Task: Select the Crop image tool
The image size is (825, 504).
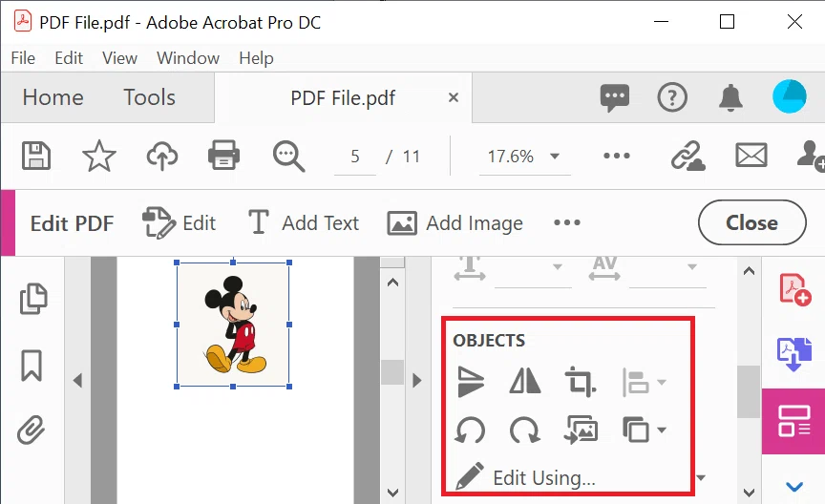Action: pyautogui.click(x=581, y=382)
